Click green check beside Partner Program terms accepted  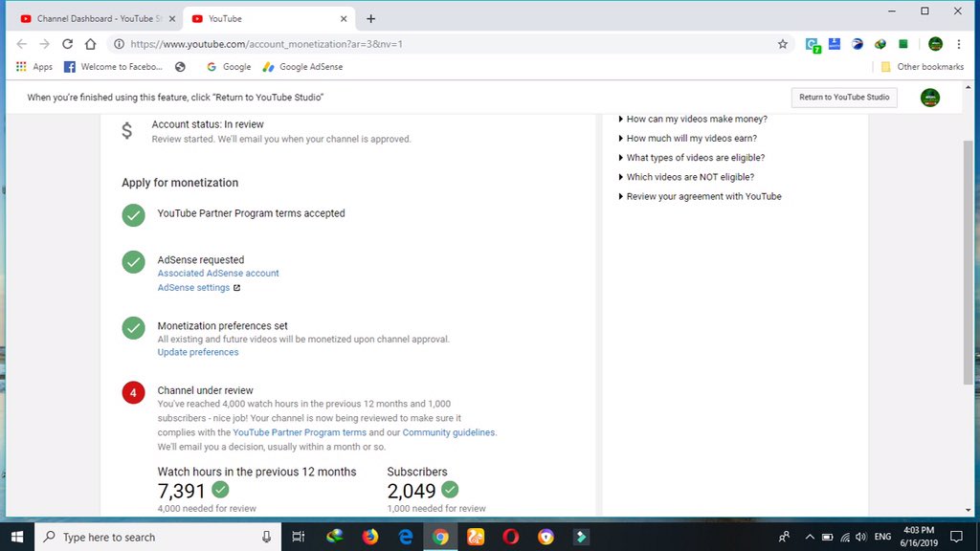pyautogui.click(x=133, y=215)
